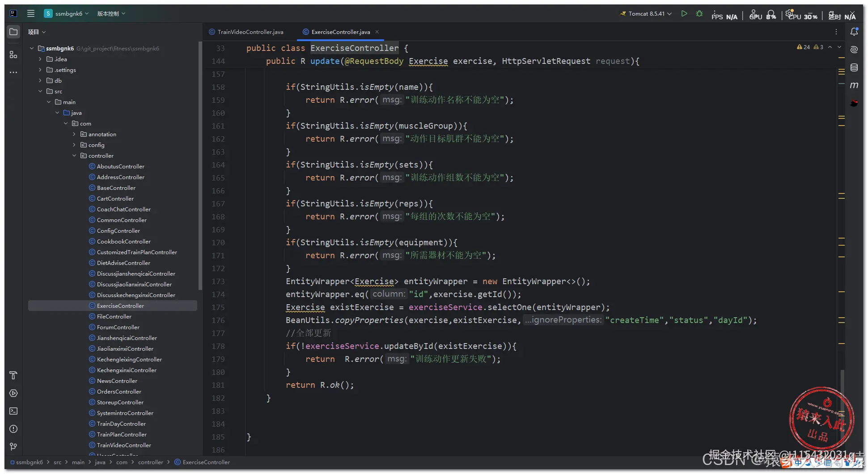The image size is (868, 474).
Task: Open editor tab options three-dot menu
Action: [x=836, y=32]
